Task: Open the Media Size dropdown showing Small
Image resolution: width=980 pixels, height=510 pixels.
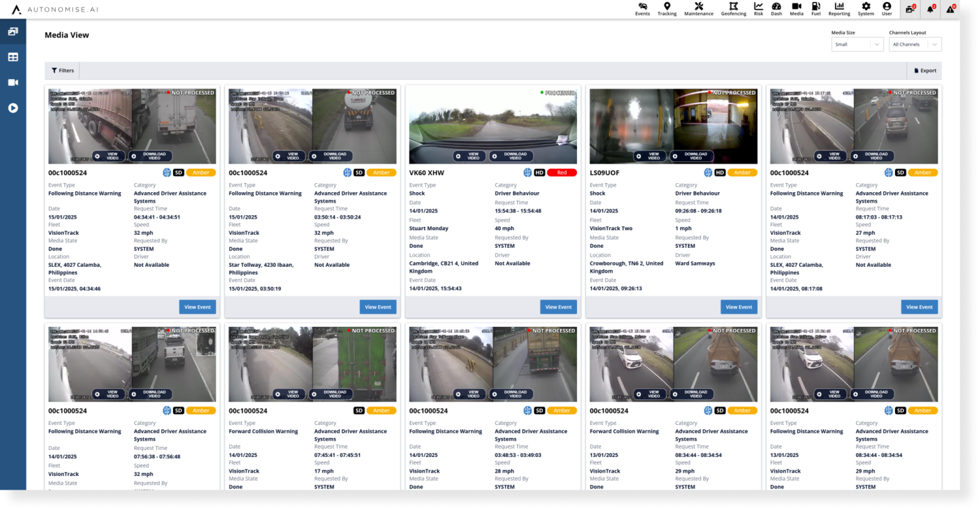Action: [857, 44]
